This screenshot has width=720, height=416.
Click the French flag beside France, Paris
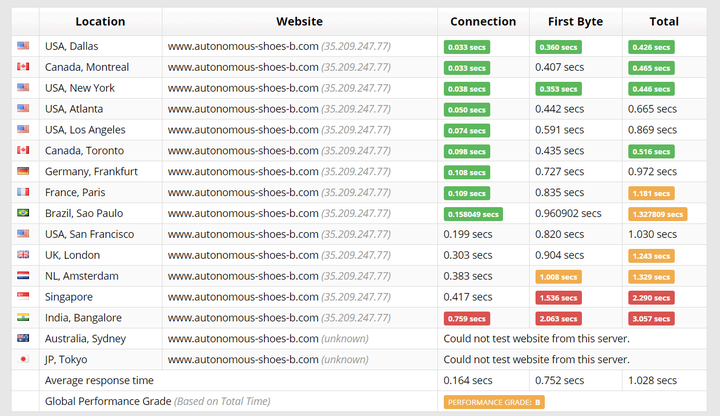pos(23,192)
